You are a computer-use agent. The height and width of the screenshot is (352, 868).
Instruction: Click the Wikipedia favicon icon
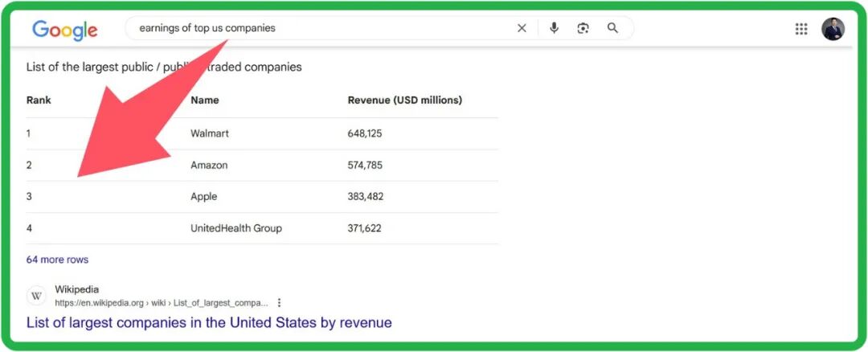(x=37, y=296)
